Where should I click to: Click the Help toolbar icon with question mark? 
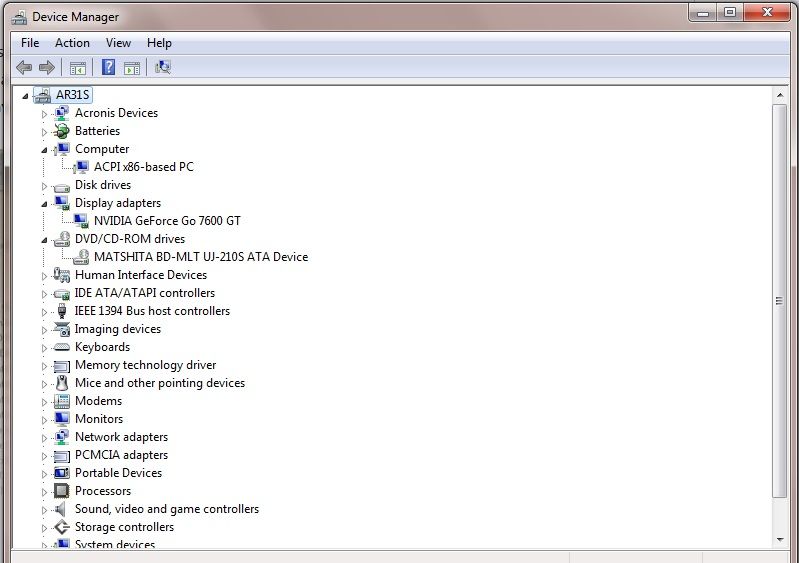click(107, 68)
